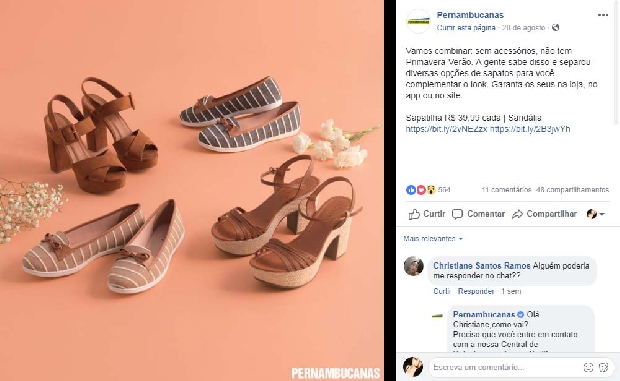Click the Compartilhar share arrow icon
Viewport: 620px width, 381px height.
click(x=517, y=214)
